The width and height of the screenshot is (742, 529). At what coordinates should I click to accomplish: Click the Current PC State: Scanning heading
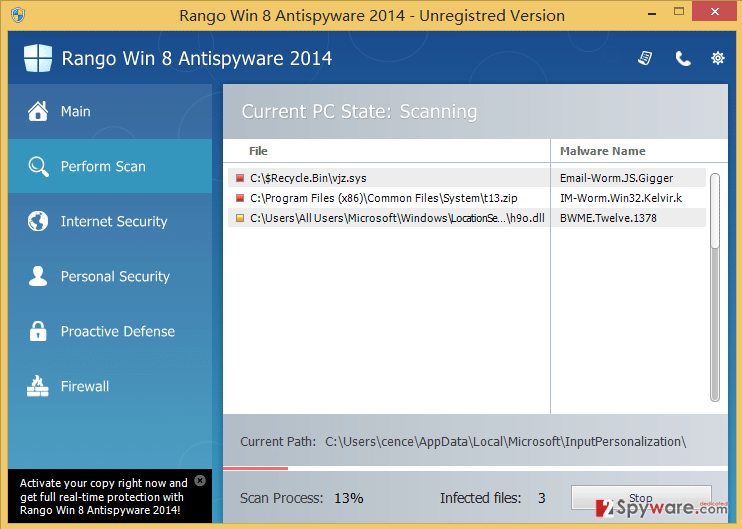tap(359, 112)
